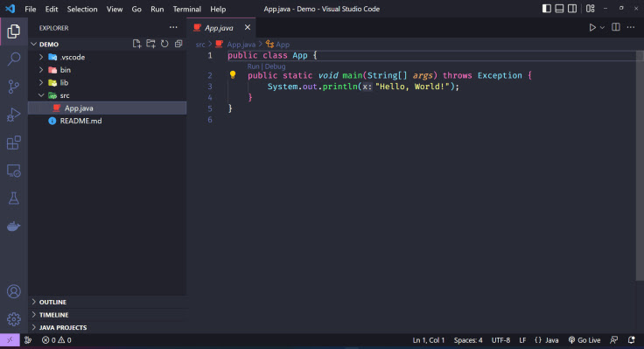Refresh the Explorer file tree

click(x=164, y=44)
